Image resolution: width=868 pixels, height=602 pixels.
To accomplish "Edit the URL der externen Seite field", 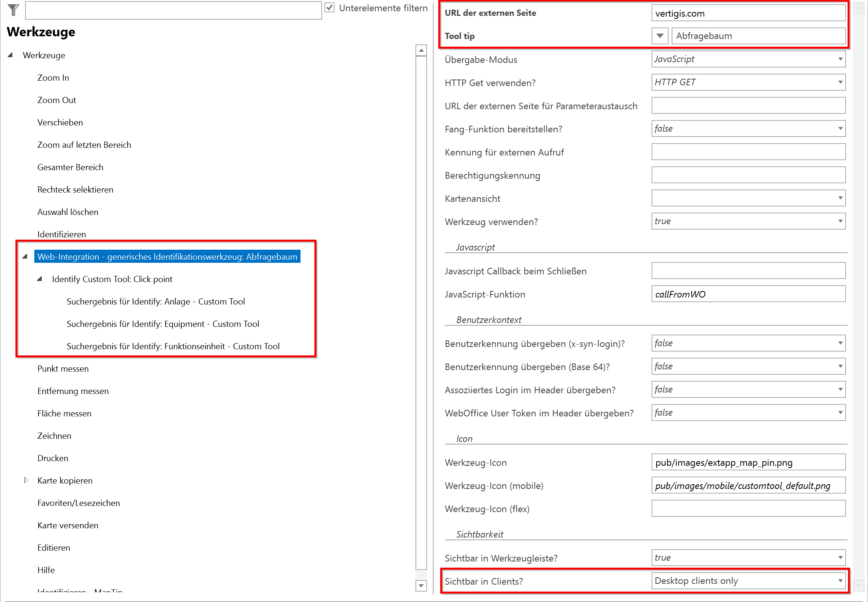I will pos(748,12).
